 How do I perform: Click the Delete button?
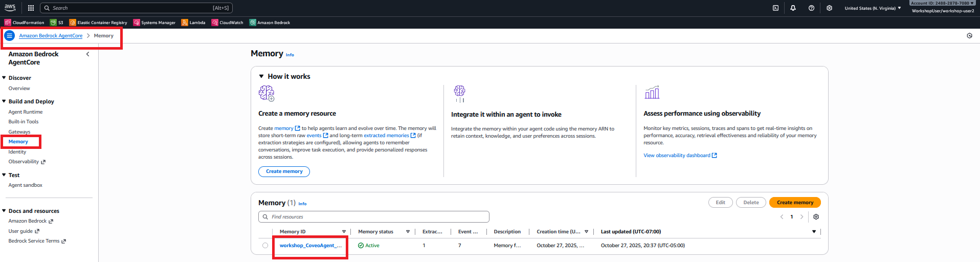tap(751, 203)
